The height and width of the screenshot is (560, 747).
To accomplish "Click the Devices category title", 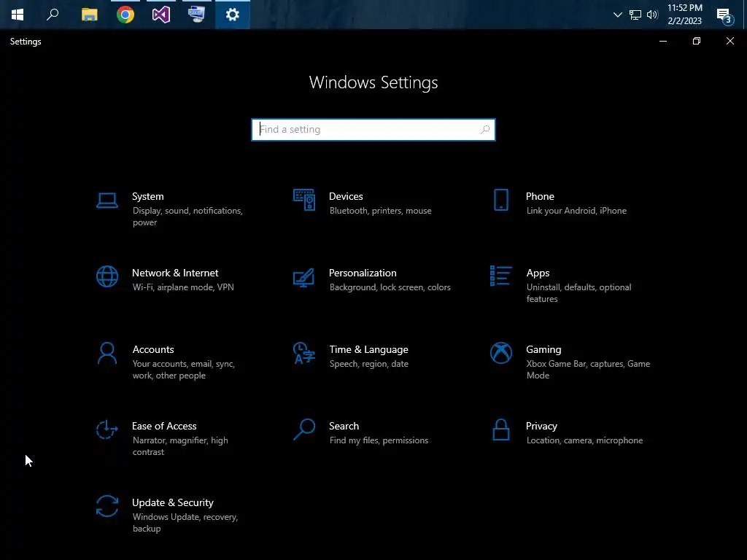I will pos(346,196).
